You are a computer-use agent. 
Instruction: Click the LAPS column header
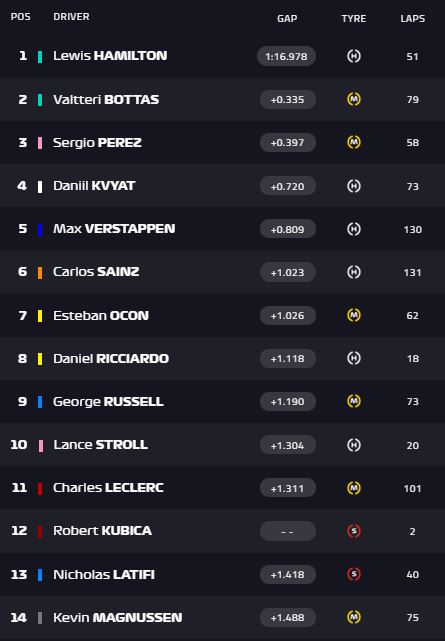413,18
